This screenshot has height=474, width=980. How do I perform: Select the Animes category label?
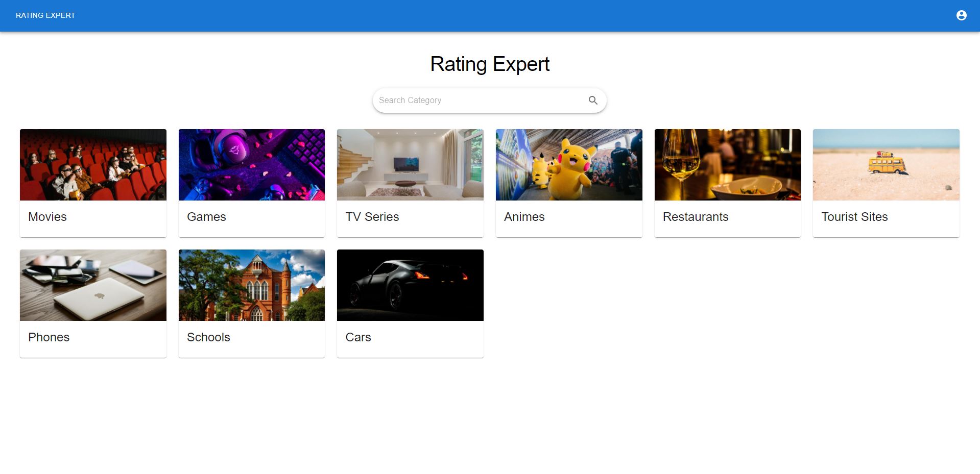(524, 217)
